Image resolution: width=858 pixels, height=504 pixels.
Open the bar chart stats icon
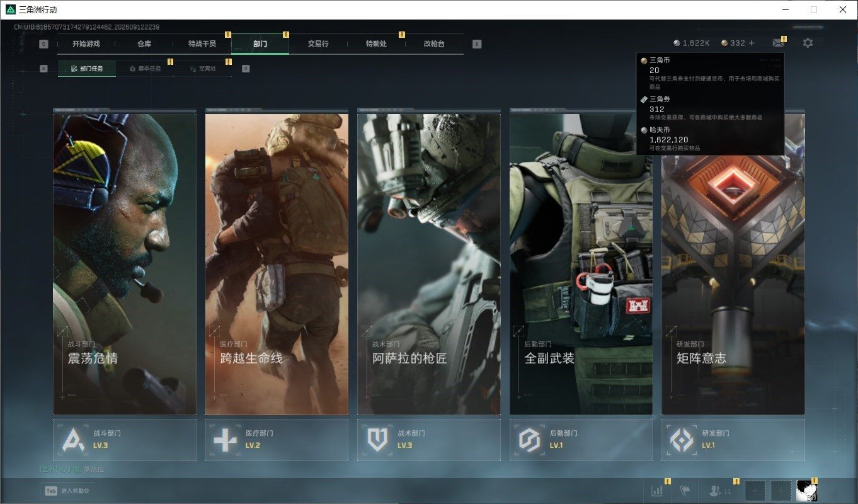(x=656, y=490)
